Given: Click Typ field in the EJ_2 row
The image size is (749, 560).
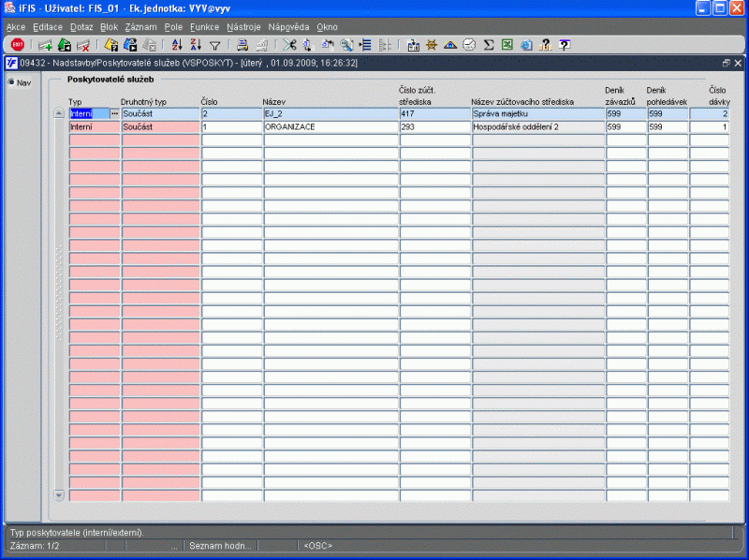Looking at the screenshot, I should click(x=90, y=113).
